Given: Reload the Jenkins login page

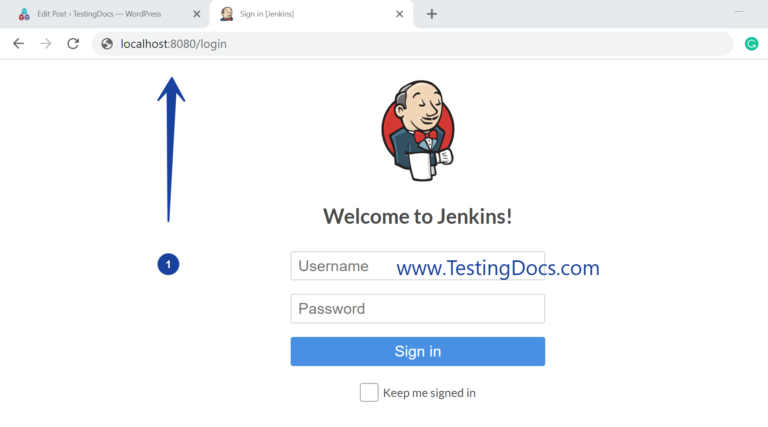Looking at the screenshot, I should [x=73, y=44].
